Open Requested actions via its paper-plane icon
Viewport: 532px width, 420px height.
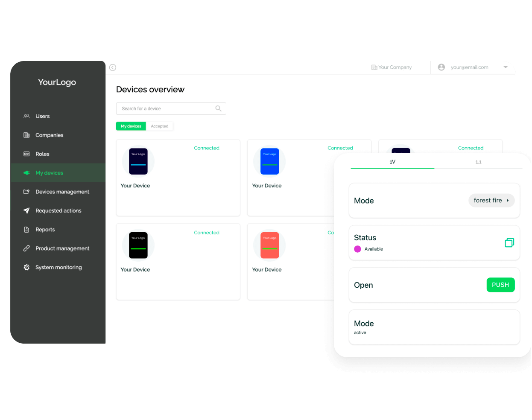pyautogui.click(x=26, y=210)
